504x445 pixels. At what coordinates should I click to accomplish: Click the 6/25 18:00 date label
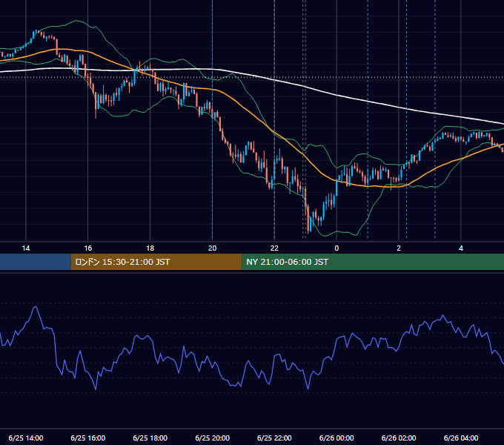tap(150, 438)
